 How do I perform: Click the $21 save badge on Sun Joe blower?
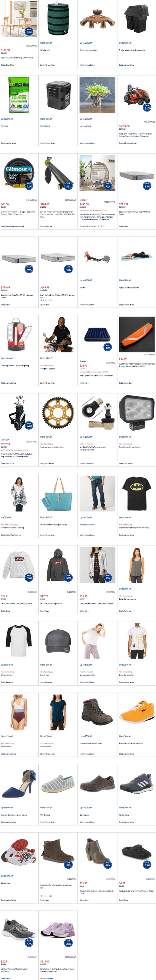coord(68,186)
